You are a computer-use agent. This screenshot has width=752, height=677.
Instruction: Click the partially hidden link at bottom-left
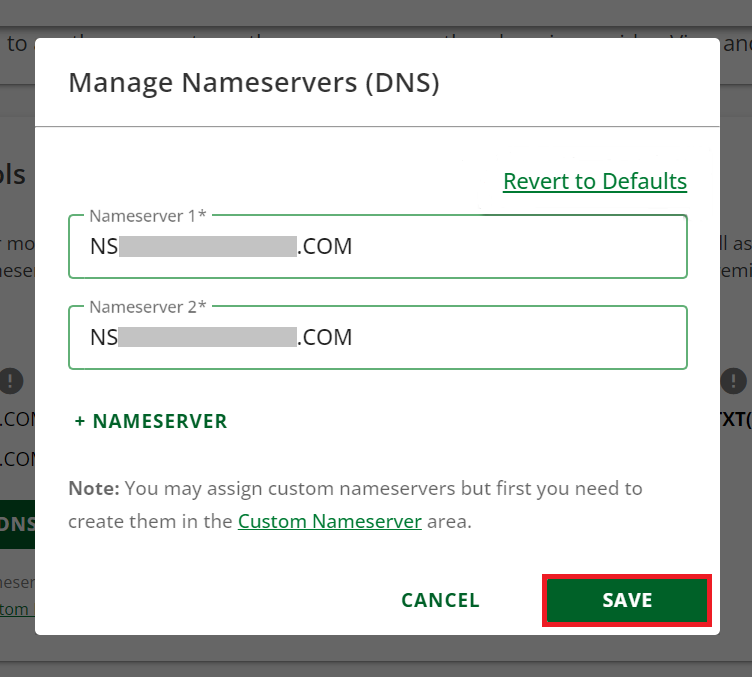(x=14, y=609)
